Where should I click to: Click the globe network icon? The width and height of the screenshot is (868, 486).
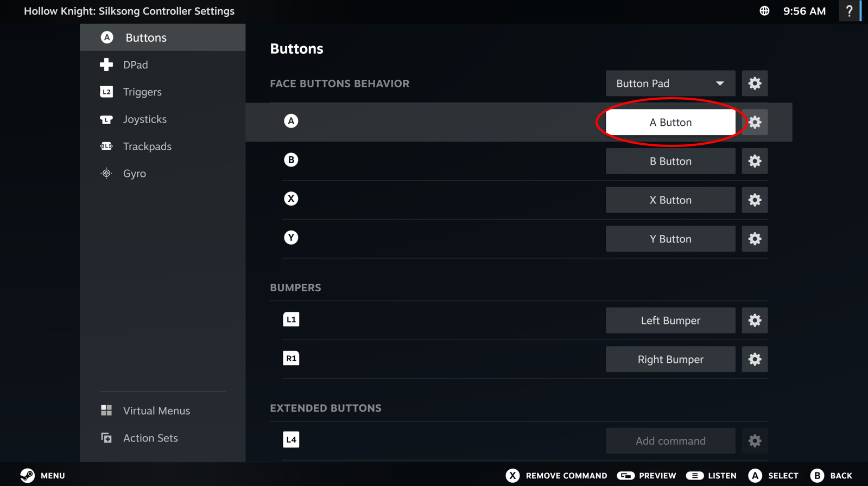(764, 11)
